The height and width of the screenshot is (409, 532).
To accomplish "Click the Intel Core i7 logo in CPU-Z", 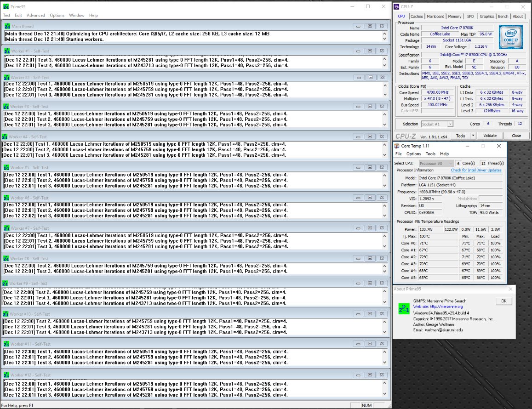I will tap(511, 37).
